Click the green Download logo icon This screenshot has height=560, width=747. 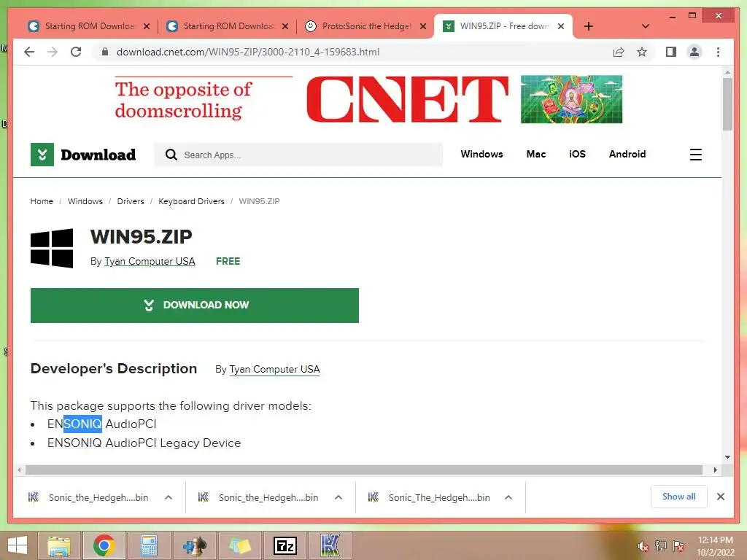coord(42,155)
